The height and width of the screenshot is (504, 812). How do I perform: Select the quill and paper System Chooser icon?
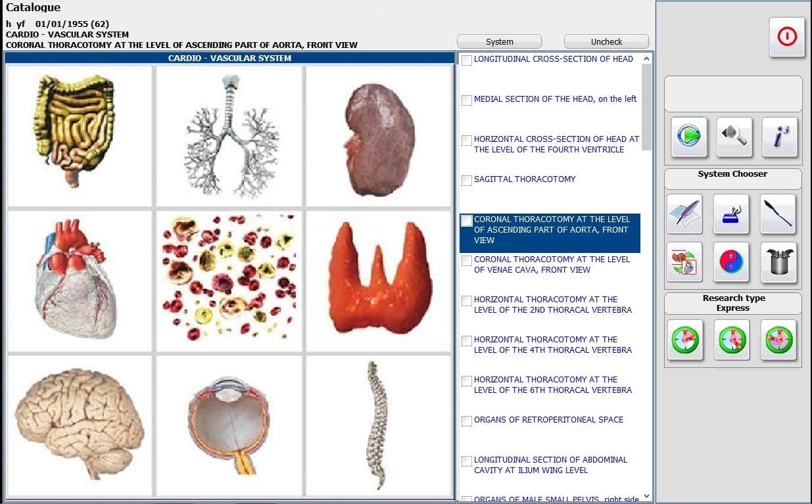684,214
